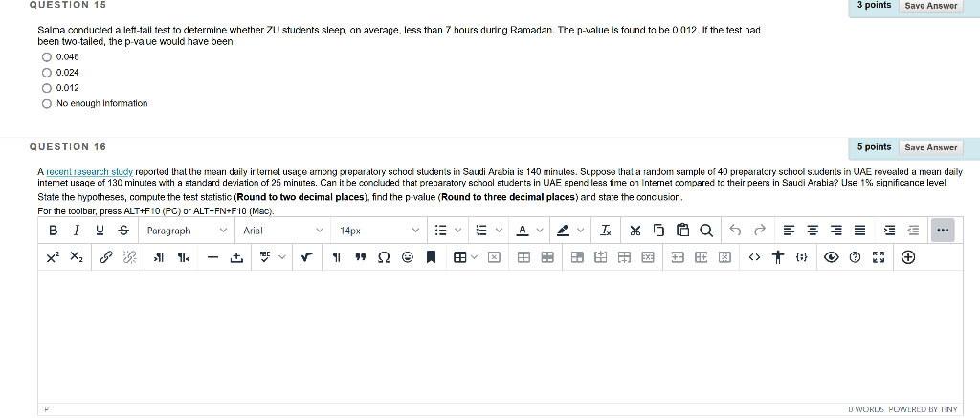Screen dimensions: 980x418
Task: Expand the bullet list style options
Action: (x=458, y=231)
